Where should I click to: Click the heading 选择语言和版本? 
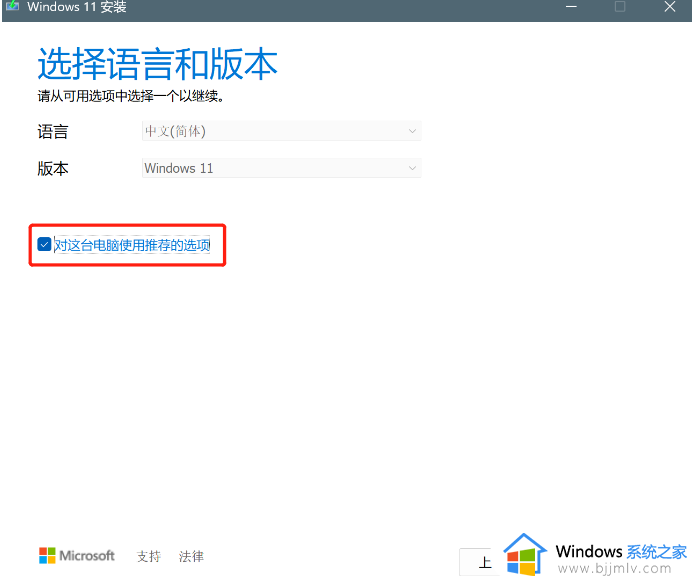click(158, 64)
